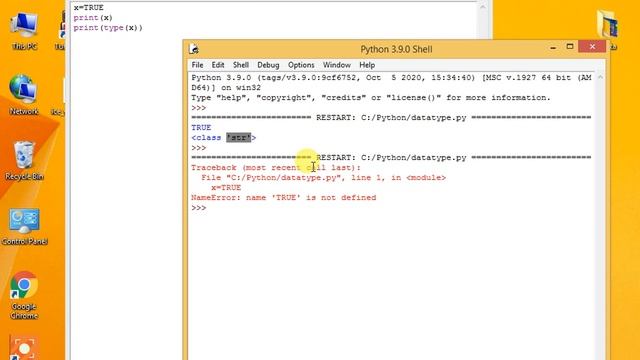Click the last '>>>' shell prompt
Image resolution: width=640 pixels, height=360 pixels.
199,208
